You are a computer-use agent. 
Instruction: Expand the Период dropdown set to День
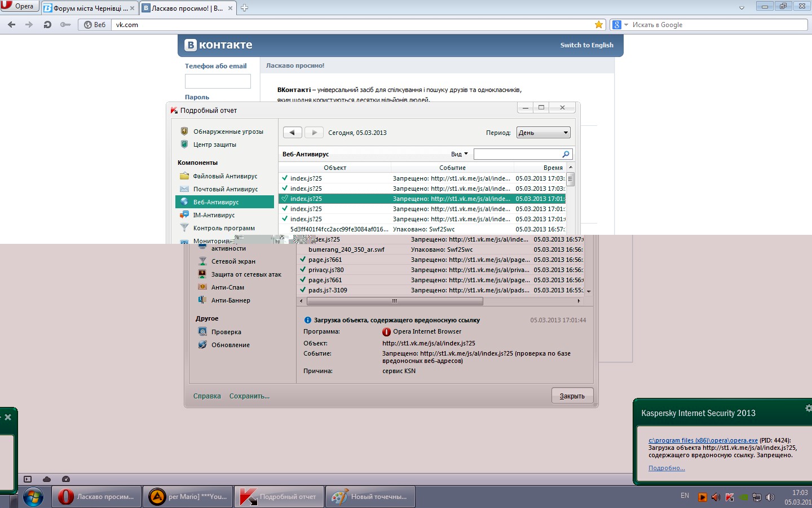(544, 133)
